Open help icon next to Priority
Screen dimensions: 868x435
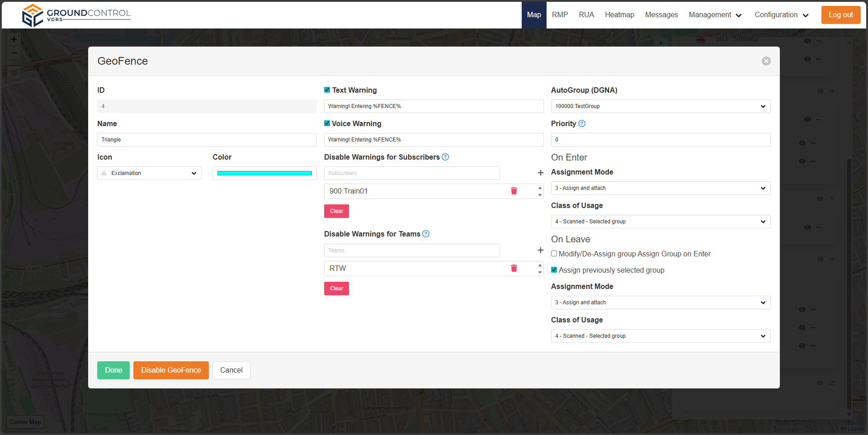pos(582,123)
